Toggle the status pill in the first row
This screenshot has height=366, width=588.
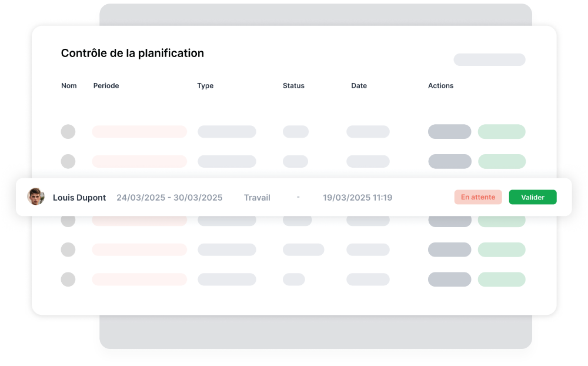point(296,132)
